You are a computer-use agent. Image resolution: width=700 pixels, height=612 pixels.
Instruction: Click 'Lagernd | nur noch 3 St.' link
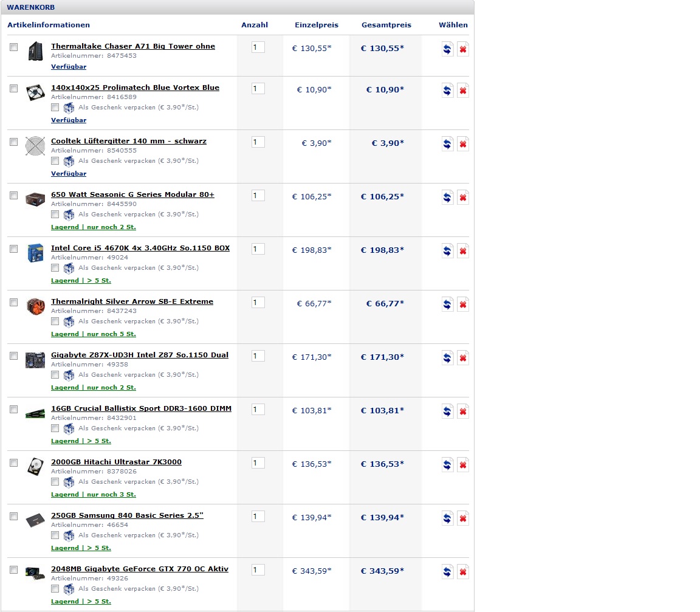tap(94, 494)
